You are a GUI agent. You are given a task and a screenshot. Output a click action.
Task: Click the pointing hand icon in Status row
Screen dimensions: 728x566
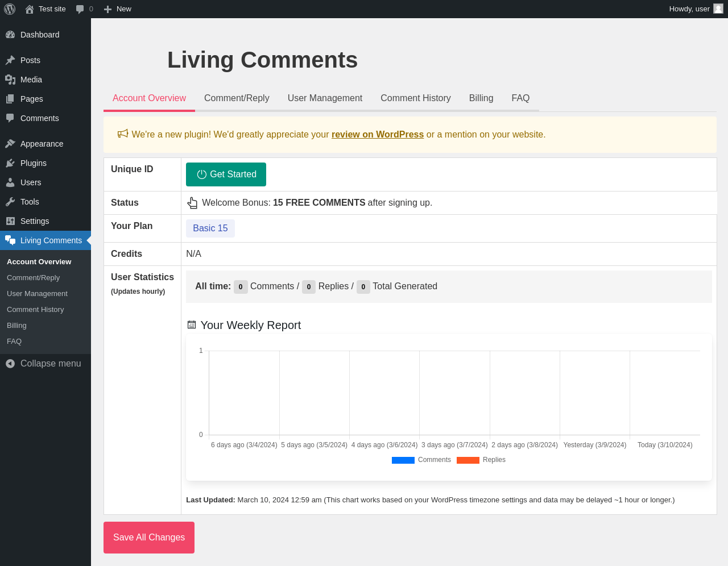coord(192,203)
